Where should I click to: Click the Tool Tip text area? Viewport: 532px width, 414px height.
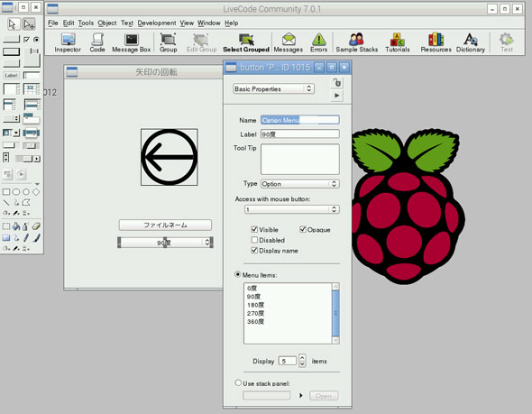[x=300, y=159]
